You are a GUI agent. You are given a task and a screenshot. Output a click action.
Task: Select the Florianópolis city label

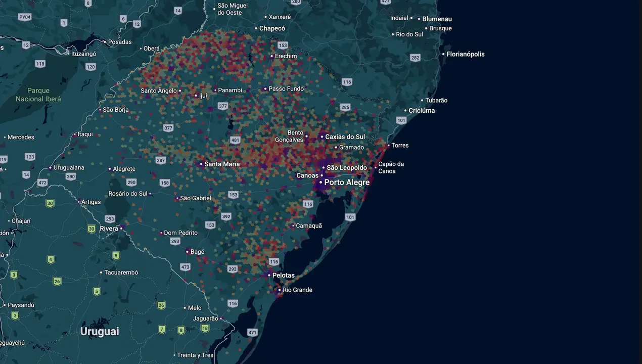pyautogui.click(x=465, y=54)
